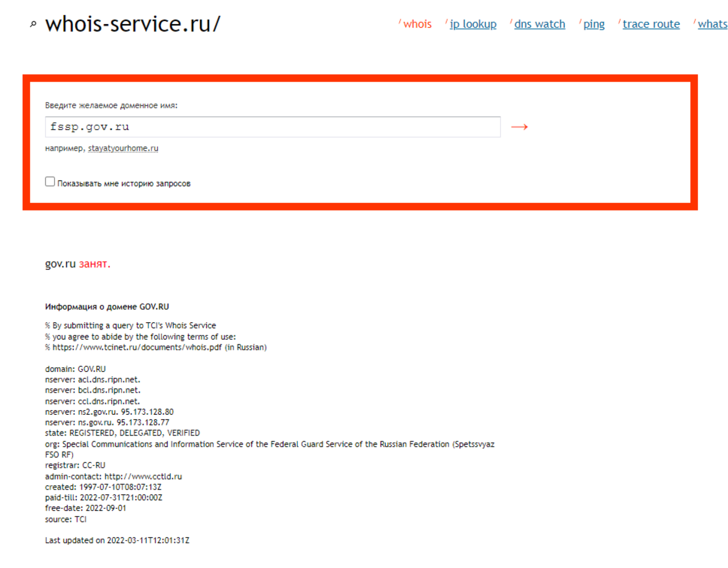The height and width of the screenshot is (568, 728).
Task: Click the Показывать мне историю запросов label
Action: pos(124,184)
